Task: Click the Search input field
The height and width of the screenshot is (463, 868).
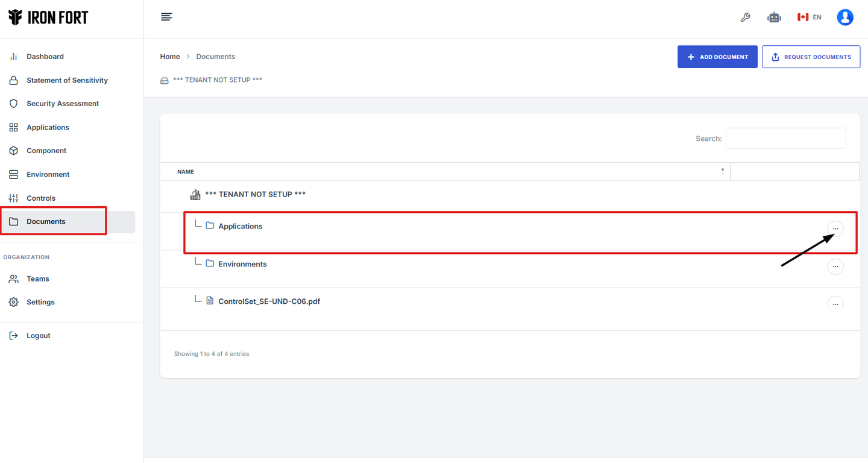Action: 785,138
